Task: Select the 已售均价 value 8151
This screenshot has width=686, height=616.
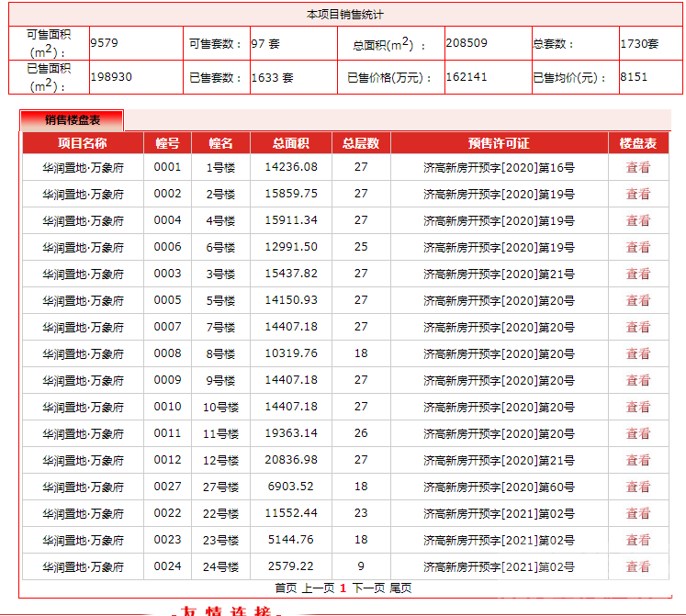Action: coord(634,77)
